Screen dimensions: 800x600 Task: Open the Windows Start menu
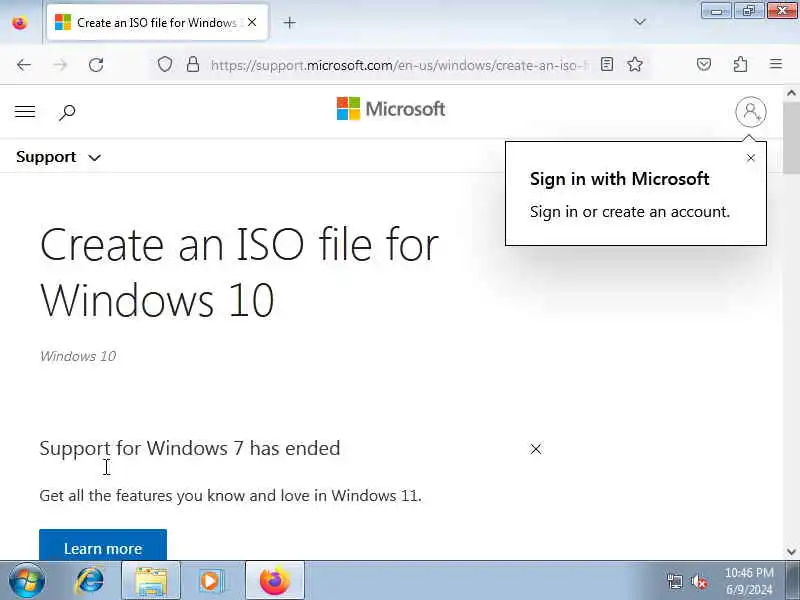click(26, 581)
